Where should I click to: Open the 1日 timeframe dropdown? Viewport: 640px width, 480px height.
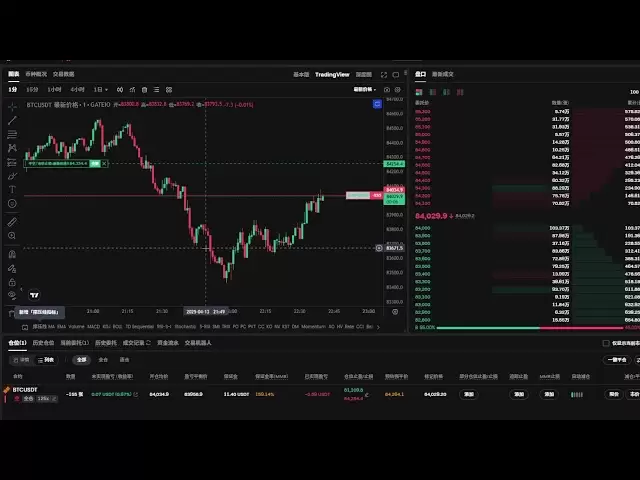coord(100,89)
